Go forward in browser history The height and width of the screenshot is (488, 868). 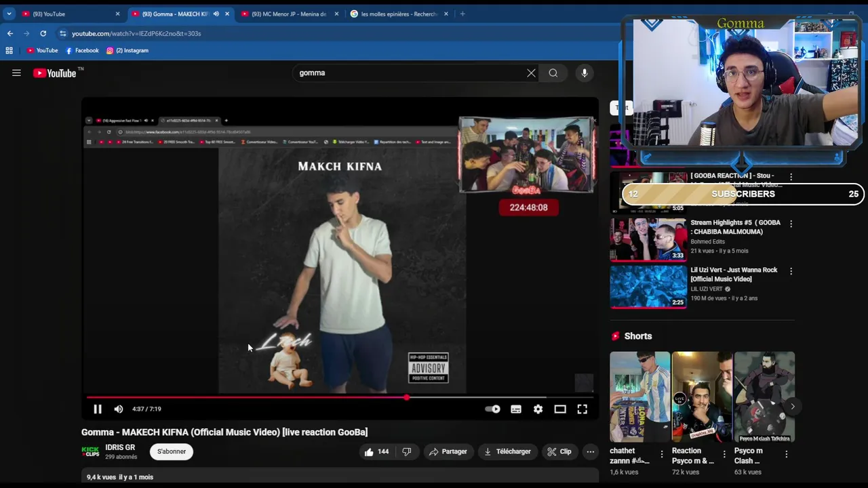coord(26,33)
